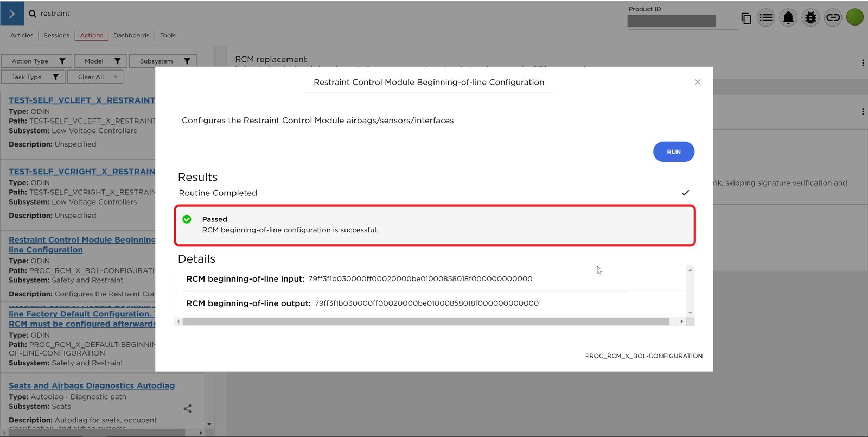
Task: Open the Task Type filter
Action: pyautogui.click(x=33, y=77)
